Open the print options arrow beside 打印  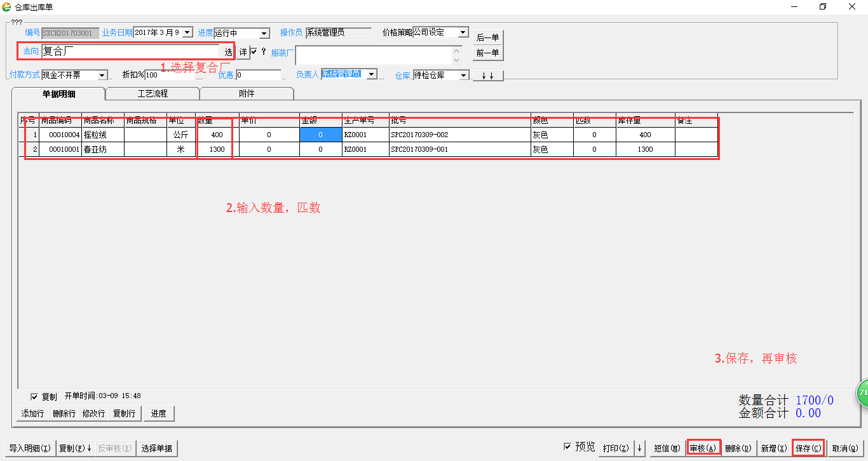639,448
